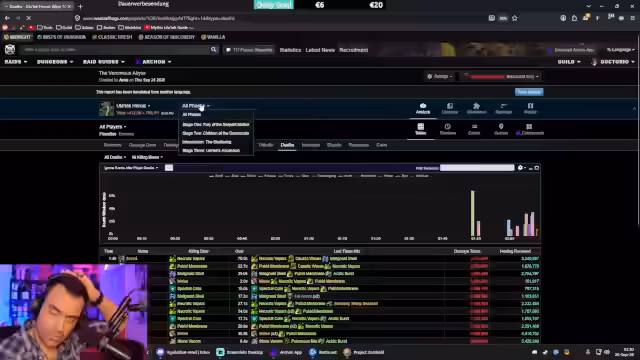Open the Queries pin icon
640x360 pixels.
(501, 129)
